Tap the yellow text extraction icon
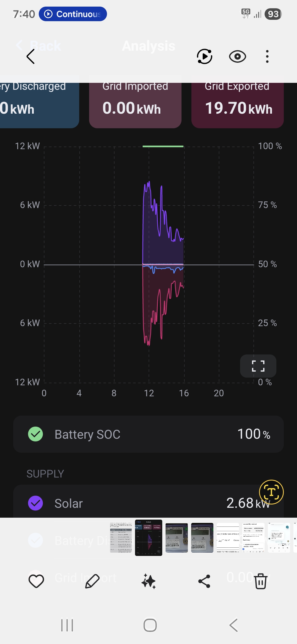Viewport: 297px width, 644px height. (271, 492)
